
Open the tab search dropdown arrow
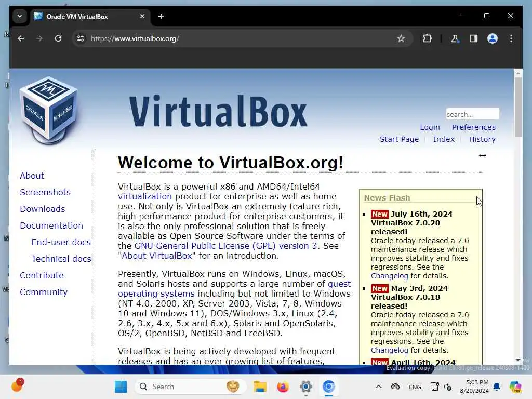(20, 16)
